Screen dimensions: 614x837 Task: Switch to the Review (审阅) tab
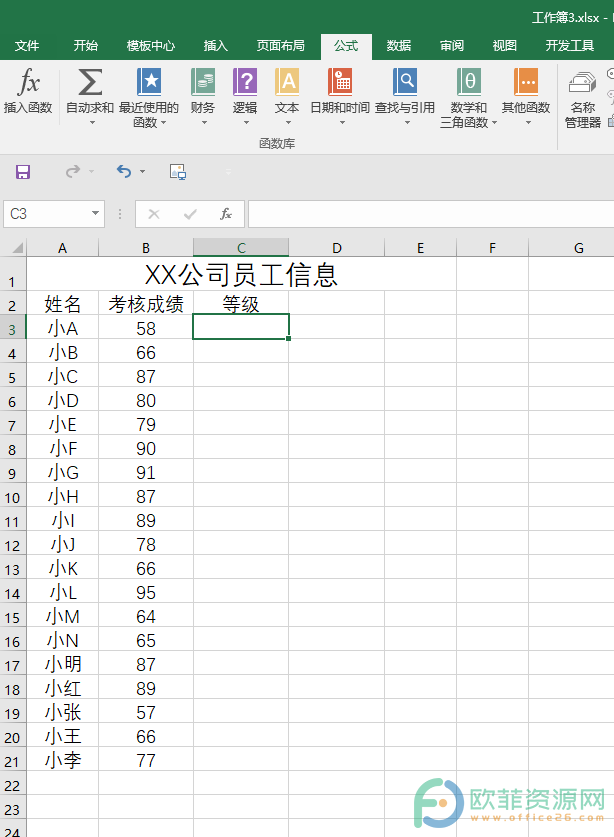point(452,46)
